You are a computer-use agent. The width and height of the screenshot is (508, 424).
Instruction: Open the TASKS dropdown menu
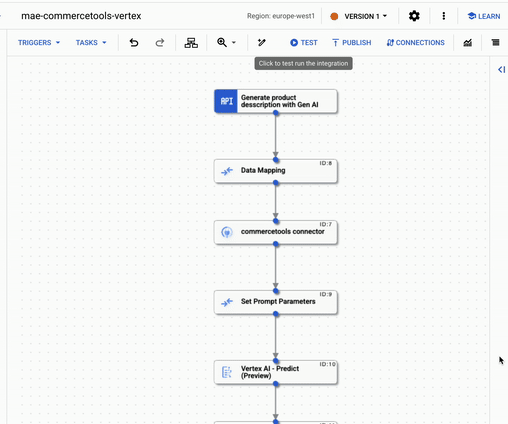[x=91, y=43]
